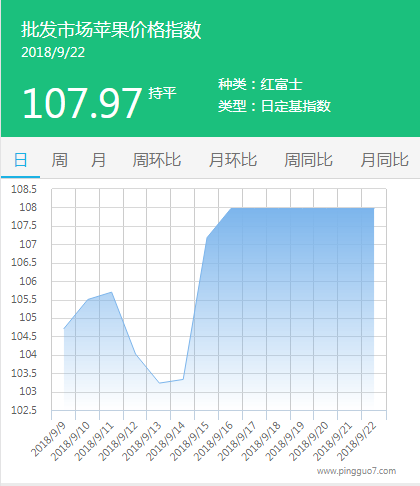This screenshot has width=420, height=486.
Task: Click the 2018/9/22 x-axis label
Action: [357, 441]
